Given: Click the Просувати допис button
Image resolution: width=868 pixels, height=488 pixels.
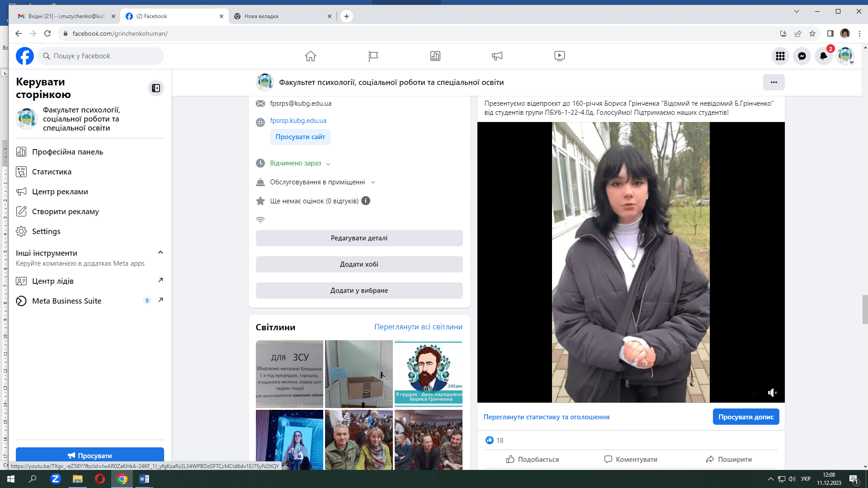Looking at the screenshot, I should tap(745, 417).
